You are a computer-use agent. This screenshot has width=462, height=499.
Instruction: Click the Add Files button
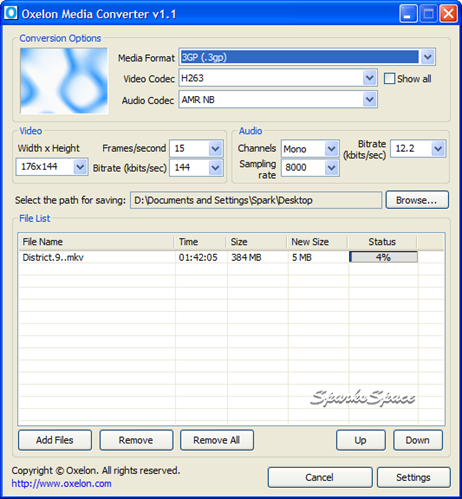[55, 440]
